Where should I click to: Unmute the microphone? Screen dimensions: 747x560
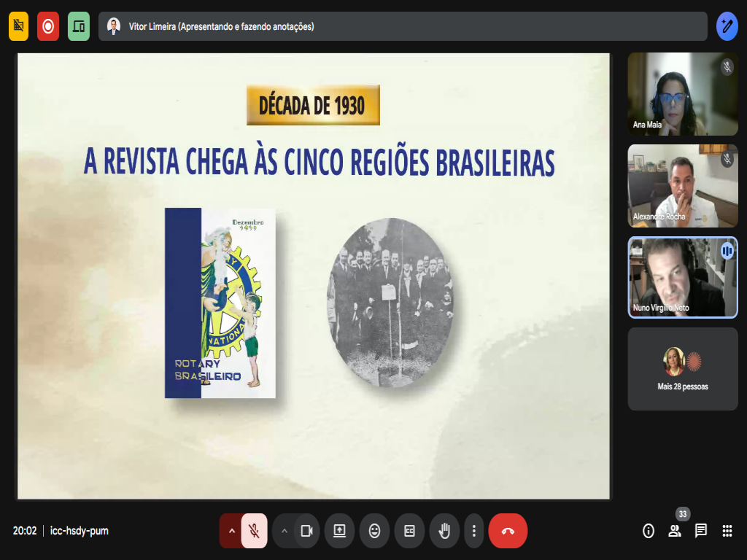[x=254, y=531]
